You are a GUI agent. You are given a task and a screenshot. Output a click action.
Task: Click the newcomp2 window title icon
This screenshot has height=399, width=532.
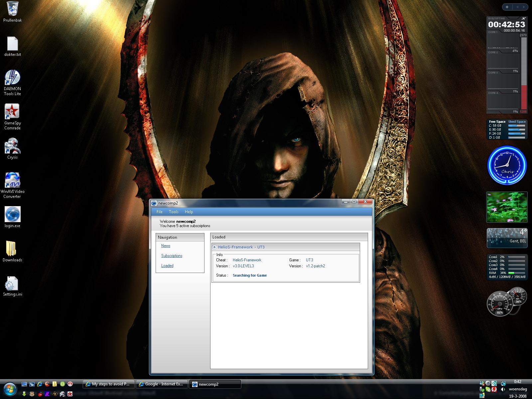[x=154, y=203]
